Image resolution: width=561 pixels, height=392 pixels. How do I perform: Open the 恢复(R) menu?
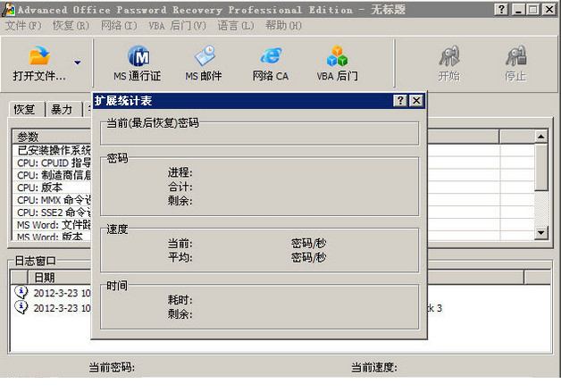(71, 26)
